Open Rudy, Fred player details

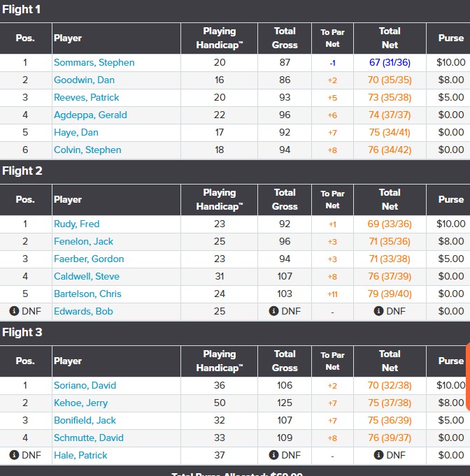pyautogui.click(x=76, y=224)
